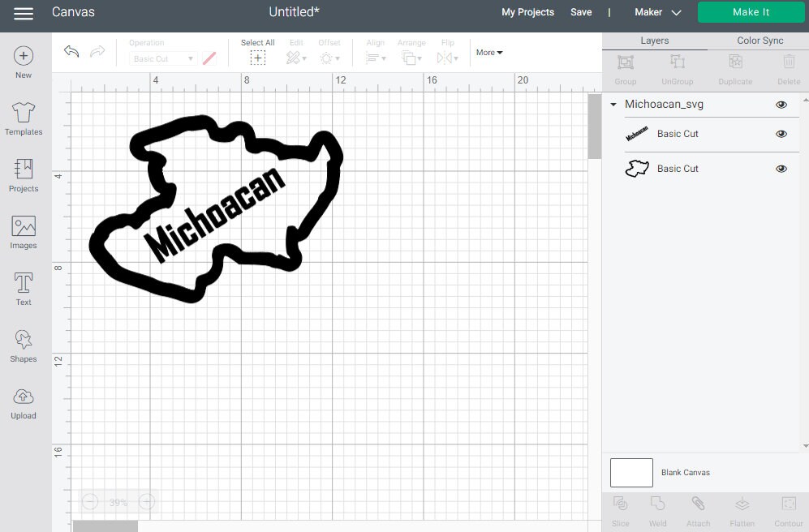Open the More dropdown in the toolbar
The height and width of the screenshot is (532, 809).
click(488, 52)
